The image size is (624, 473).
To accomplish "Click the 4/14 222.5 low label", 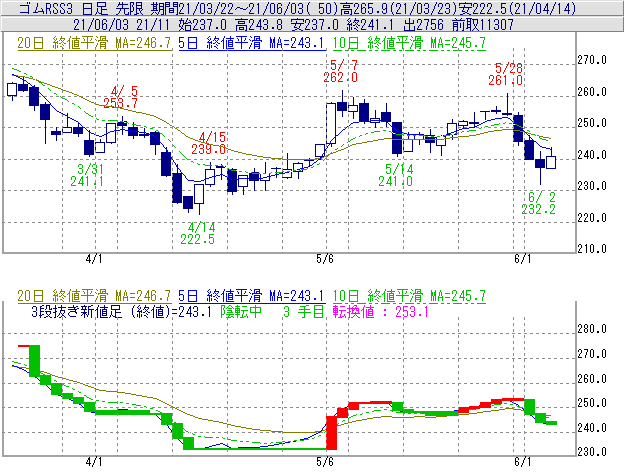I will (198, 233).
